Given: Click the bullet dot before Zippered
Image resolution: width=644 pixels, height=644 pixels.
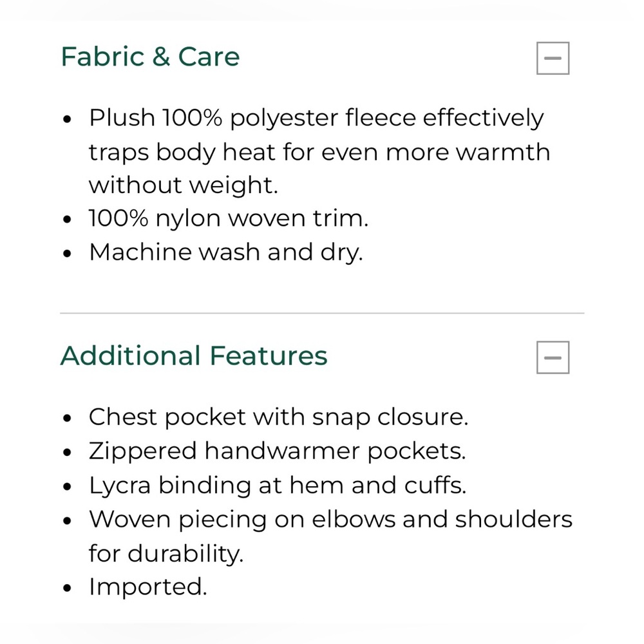Looking at the screenshot, I should [68, 453].
